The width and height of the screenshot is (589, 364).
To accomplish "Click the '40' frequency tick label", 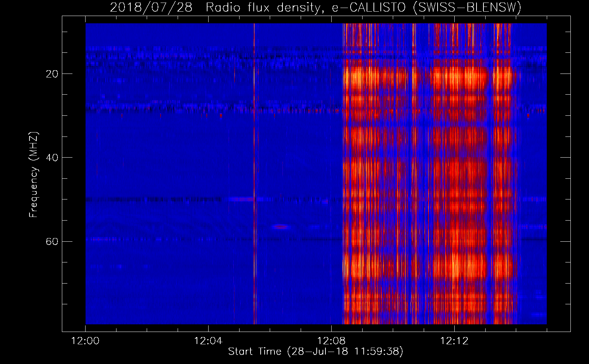I will click(x=52, y=158).
